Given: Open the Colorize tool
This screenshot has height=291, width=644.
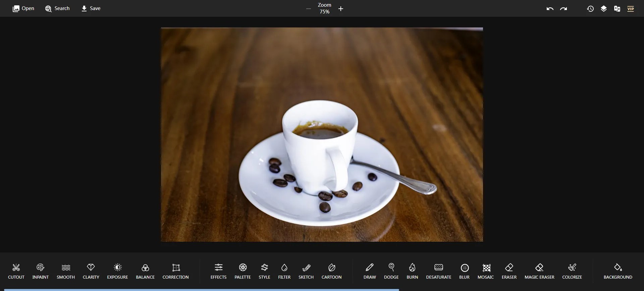Looking at the screenshot, I should click(x=572, y=271).
